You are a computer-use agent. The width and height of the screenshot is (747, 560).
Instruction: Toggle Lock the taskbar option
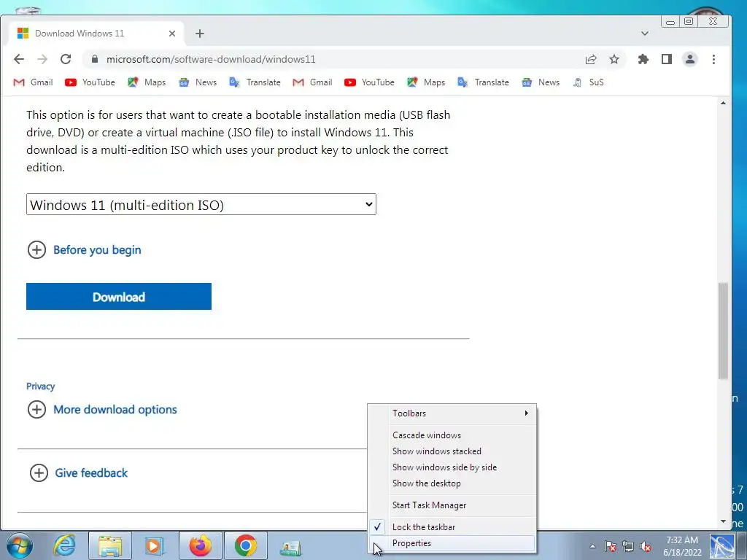pos(452,527)
